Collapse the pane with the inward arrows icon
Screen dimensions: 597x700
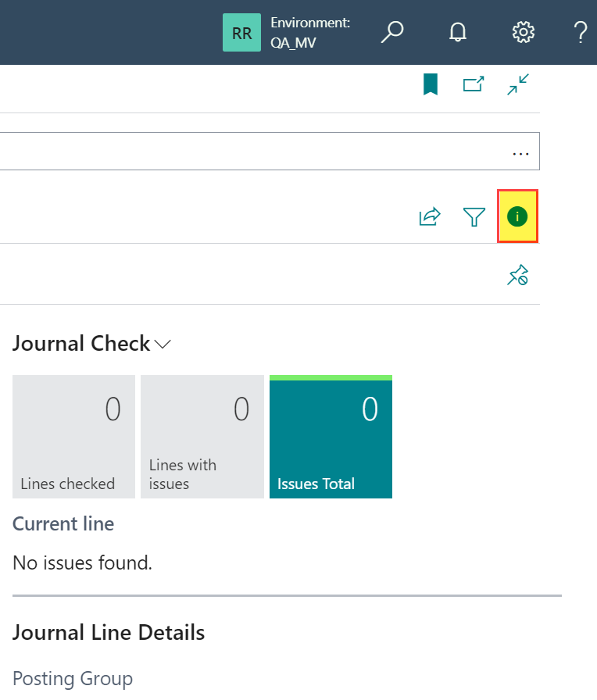click(x=517, y=84)
